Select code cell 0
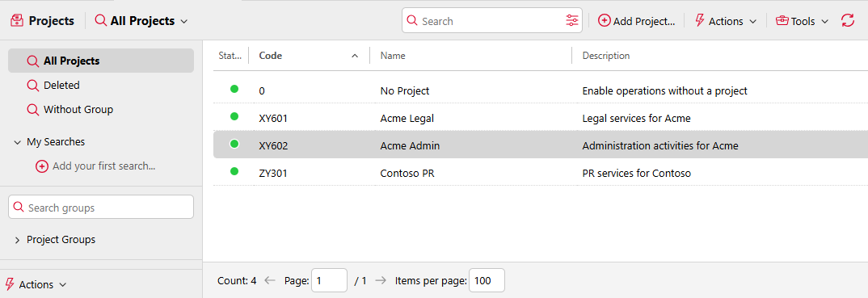The height and width of the screenshot is (298, 868). click(262, 90)
